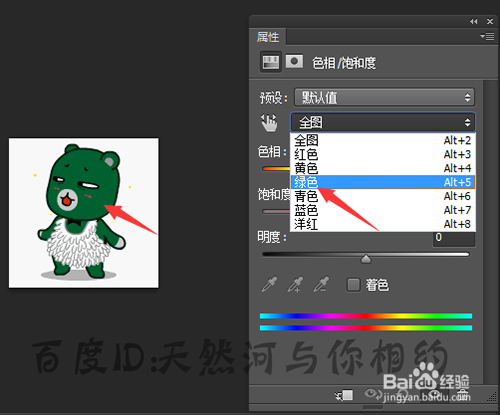The image size is (500, 415).
Task: Select the eyedropper tool
Action: [269, 284]
